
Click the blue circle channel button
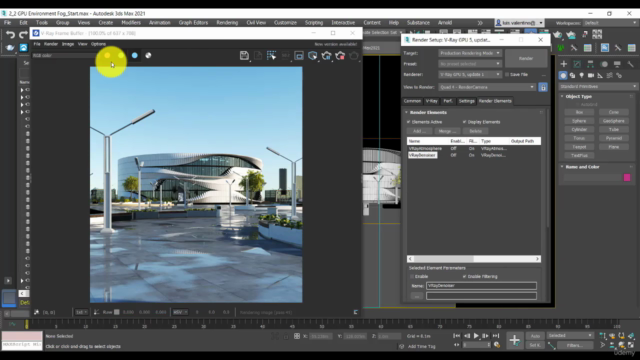(135, 56)
